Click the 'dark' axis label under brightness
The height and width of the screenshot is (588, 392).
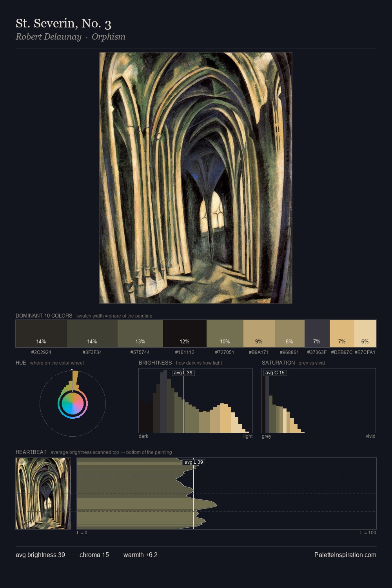[x=143, y=436]
